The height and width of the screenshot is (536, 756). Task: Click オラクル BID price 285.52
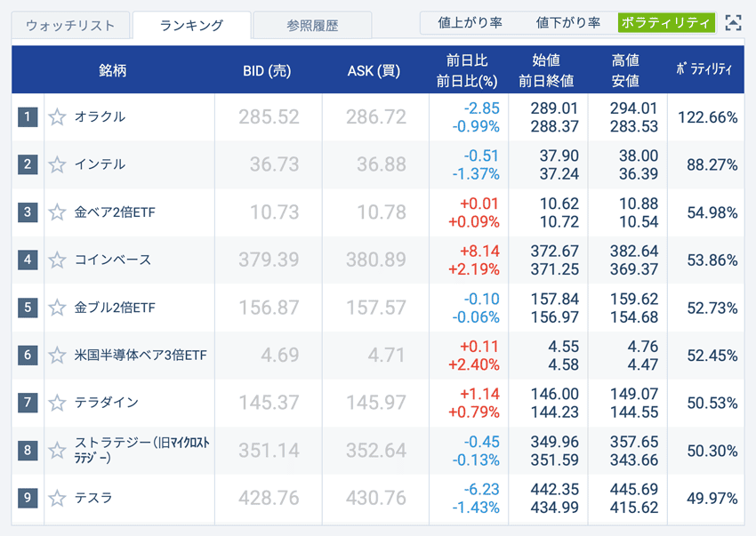pos(269,117)
